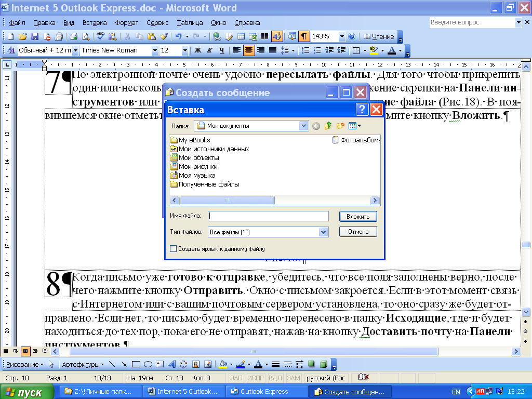Check 'Создать ярлык к данному файлу'
The image size is (532, 399).
pos(173,249)
